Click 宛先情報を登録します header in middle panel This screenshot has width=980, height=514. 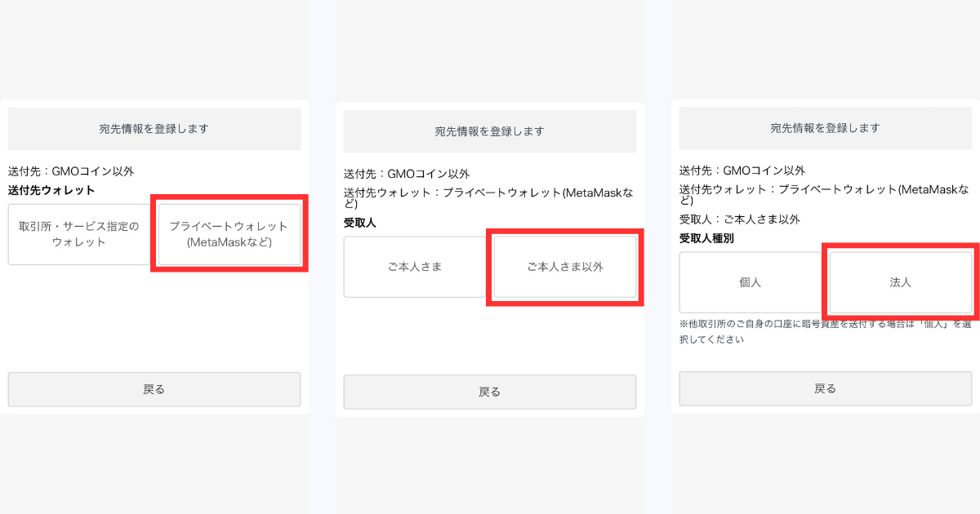click(490, 131)
